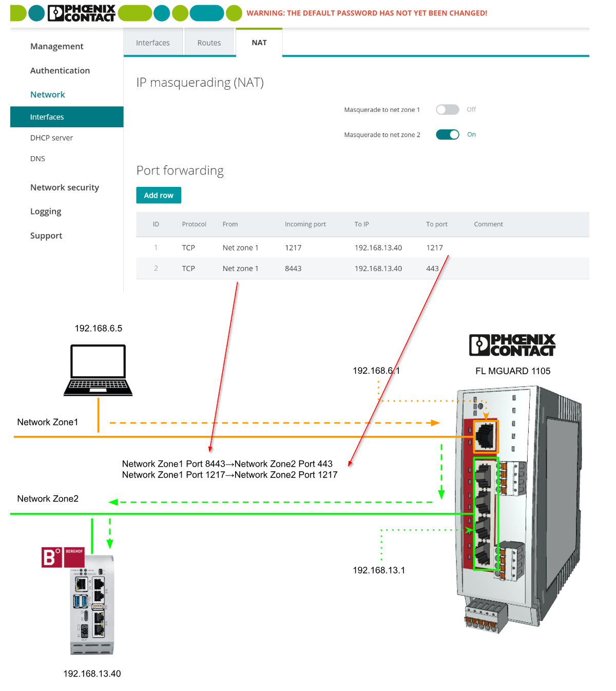Click To port value 443
Viewport: 616px width, 691px height.
coord(432,268)
